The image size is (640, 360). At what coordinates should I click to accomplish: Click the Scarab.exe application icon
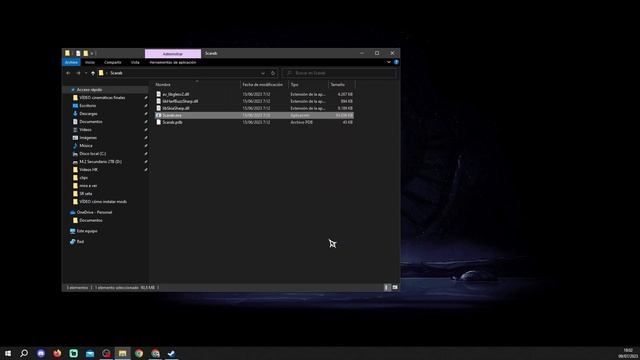coord(158,116)
